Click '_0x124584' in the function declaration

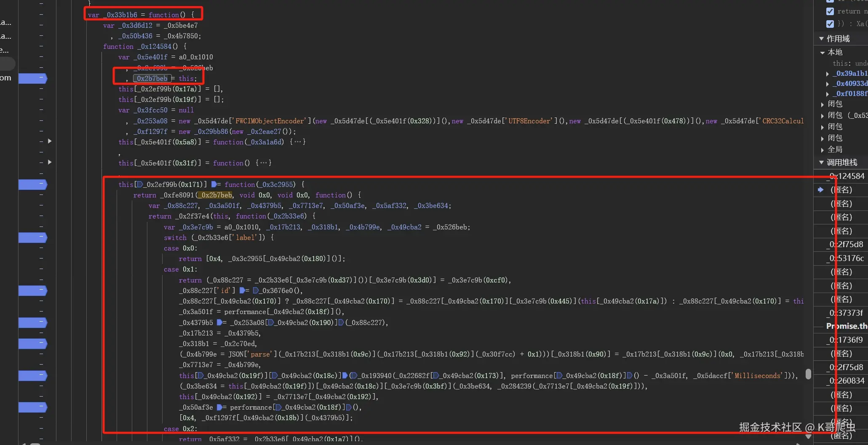tap(154, 46)
